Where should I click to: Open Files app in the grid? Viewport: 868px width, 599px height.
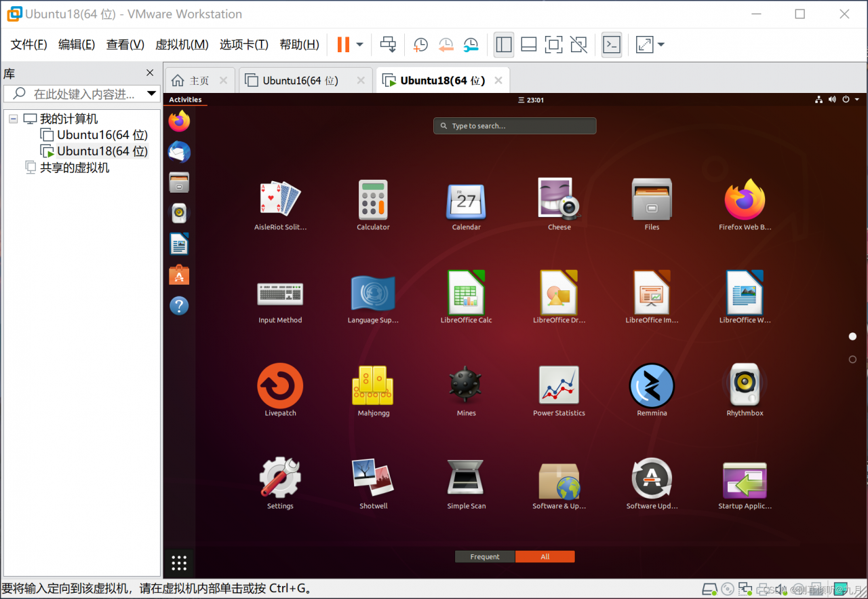click(x=652, y=199)
